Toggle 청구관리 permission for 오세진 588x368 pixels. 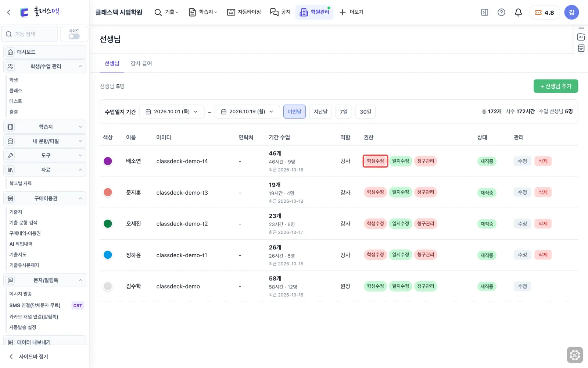point(426,223)
